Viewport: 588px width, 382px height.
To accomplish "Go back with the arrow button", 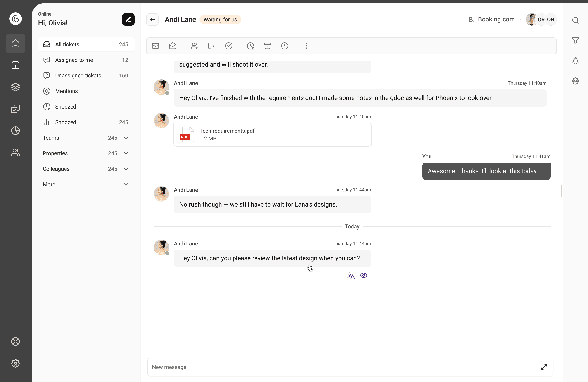I will (x=152, y=19).
